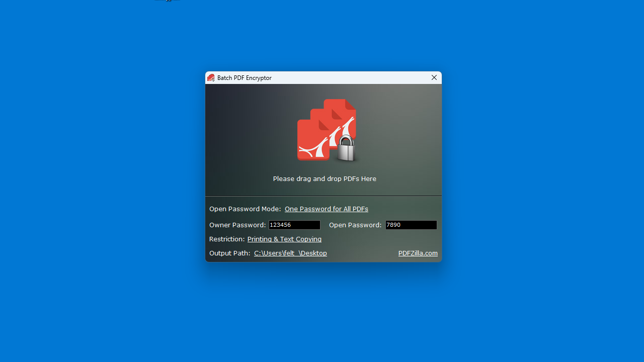The height and width of the screenshot is (362, 644).
Task: Click the 'Please drag and drop PDFs Here' text
Action: [x=325, y=179]
